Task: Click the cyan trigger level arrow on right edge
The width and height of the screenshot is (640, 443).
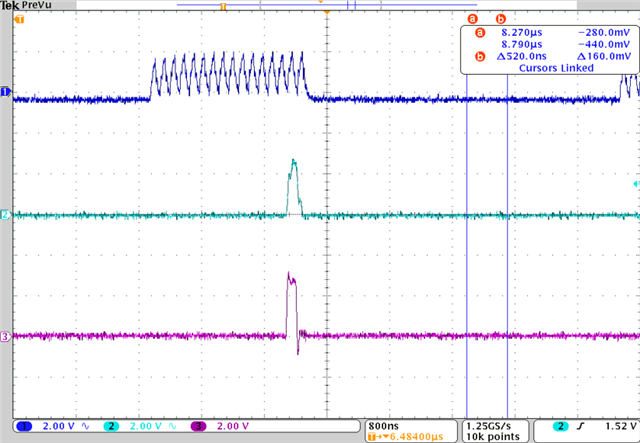Action: (636, 184)
